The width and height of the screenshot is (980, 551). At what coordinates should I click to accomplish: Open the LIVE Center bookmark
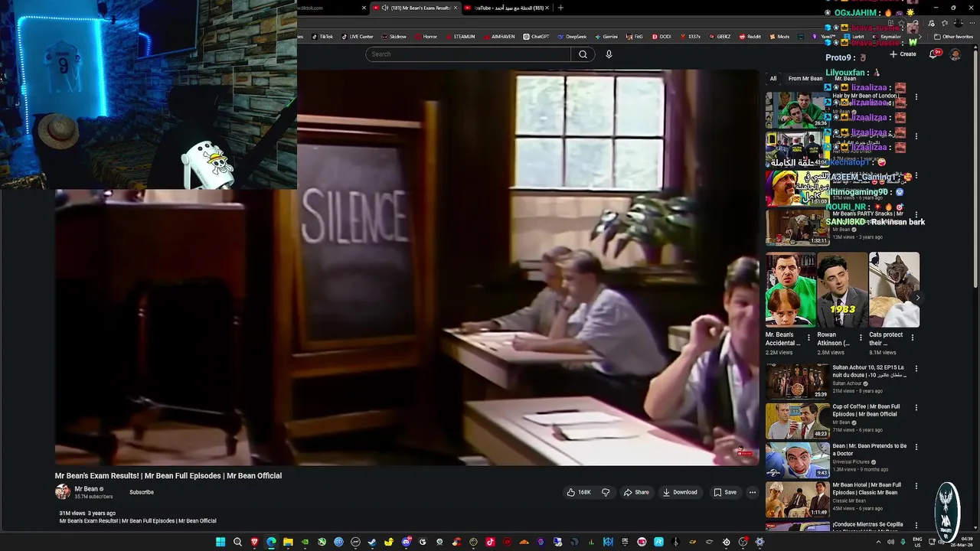(358, 36)
